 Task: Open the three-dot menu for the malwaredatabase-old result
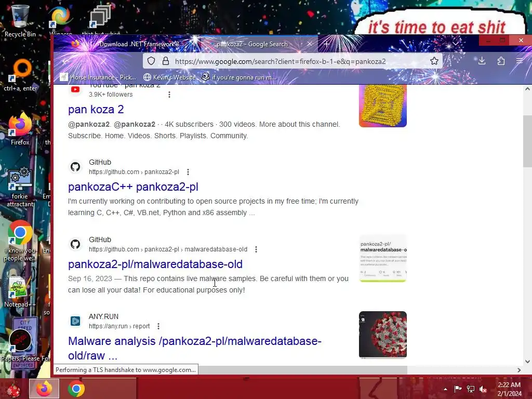coord(256,249)
